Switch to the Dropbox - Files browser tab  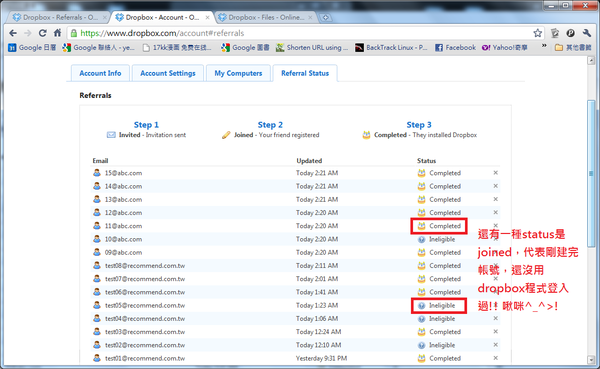tap(266, 17)
